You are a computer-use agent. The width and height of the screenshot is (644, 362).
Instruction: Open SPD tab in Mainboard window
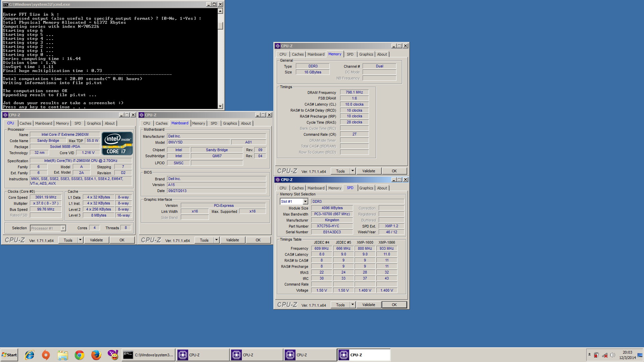tap(214, 123)
